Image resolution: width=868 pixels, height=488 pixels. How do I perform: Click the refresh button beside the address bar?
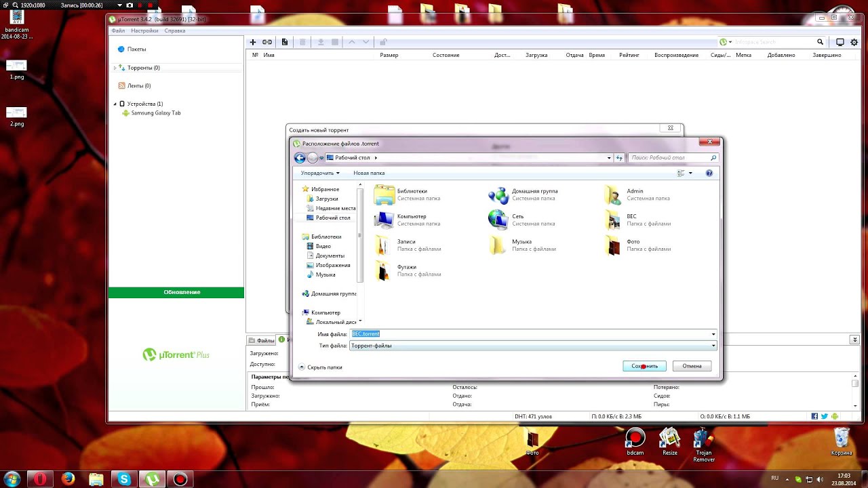[x=619, y=158]
